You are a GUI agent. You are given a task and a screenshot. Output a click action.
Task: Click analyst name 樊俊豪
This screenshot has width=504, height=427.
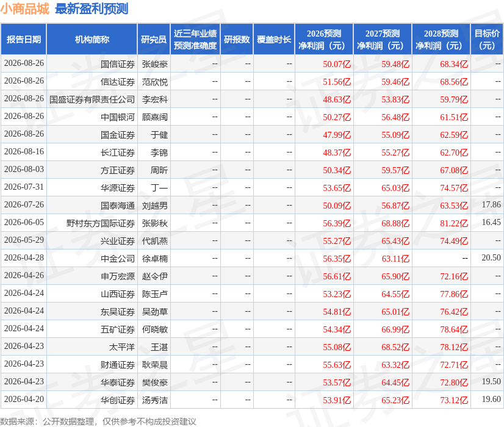pyautogui.click(x=155, y=382)
